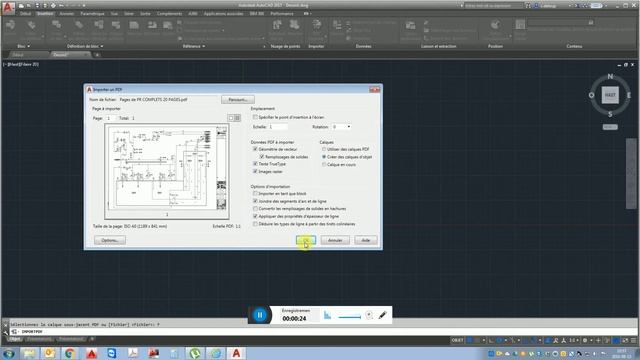
Task: Open Adobe Acrobat from the taskbar
Action: (x=133, y=353)
